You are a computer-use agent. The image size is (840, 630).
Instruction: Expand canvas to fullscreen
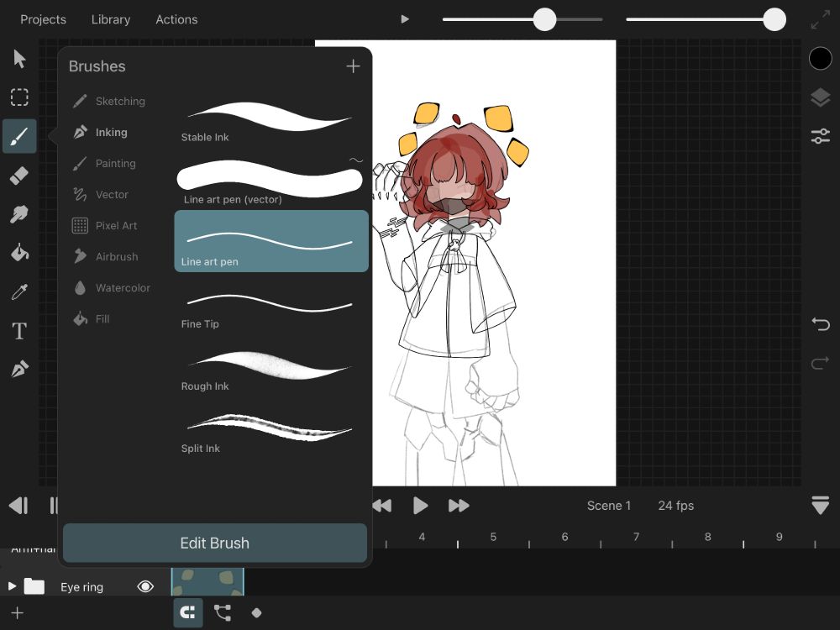(820, 20)
